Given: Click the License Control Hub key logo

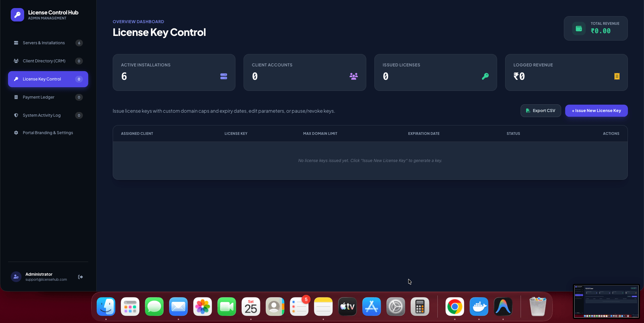Looking at the screenshot, I should point(17,15).
